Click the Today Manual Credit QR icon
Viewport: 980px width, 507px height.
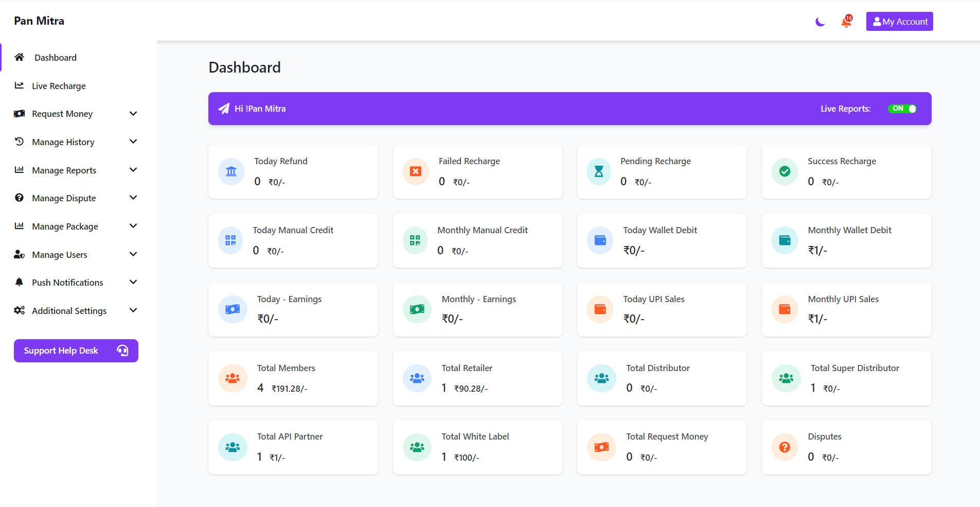(230, 240)
